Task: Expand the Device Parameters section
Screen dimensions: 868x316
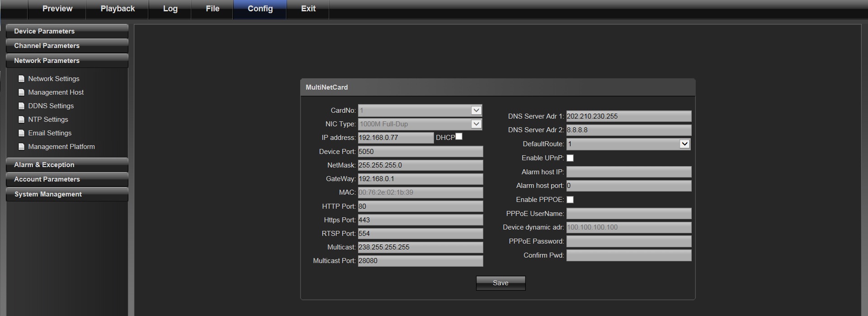Action: coord(67,31)
